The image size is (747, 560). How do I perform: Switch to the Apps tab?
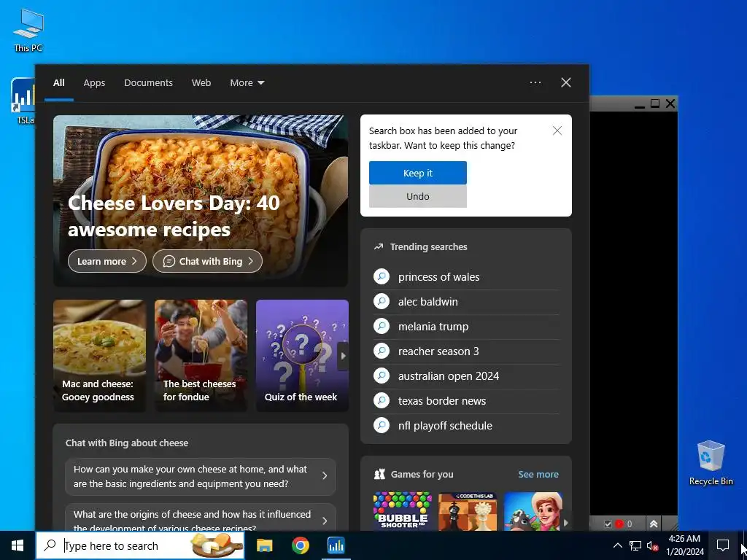click(94, 82)
